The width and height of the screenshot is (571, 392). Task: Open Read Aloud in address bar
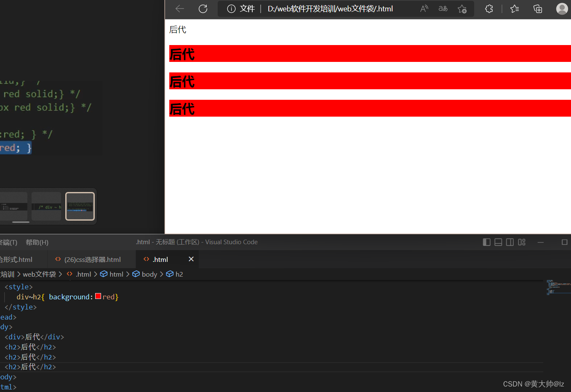[x=424, y=9]
